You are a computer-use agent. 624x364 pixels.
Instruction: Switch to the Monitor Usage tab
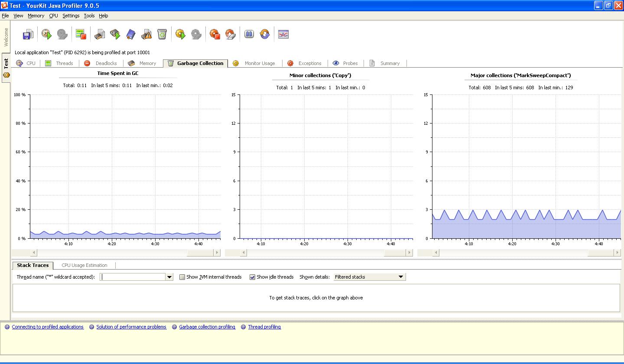pyautogui.click(x=254, y=63)
